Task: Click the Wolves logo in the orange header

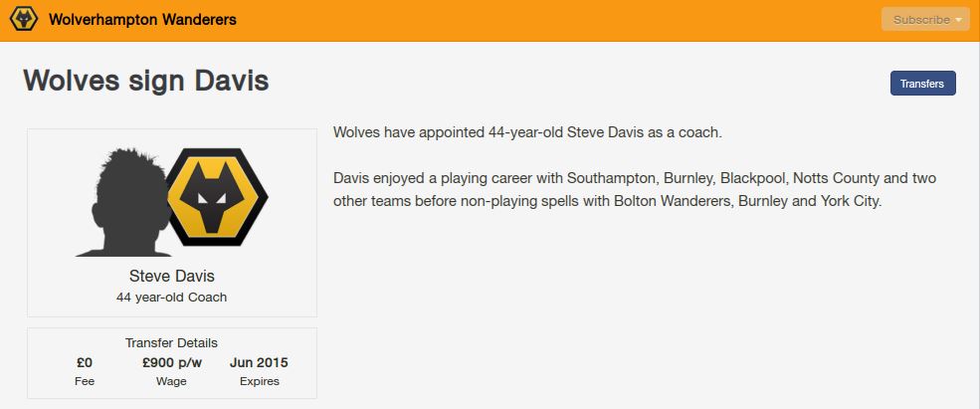Action: tap(23, 20)
